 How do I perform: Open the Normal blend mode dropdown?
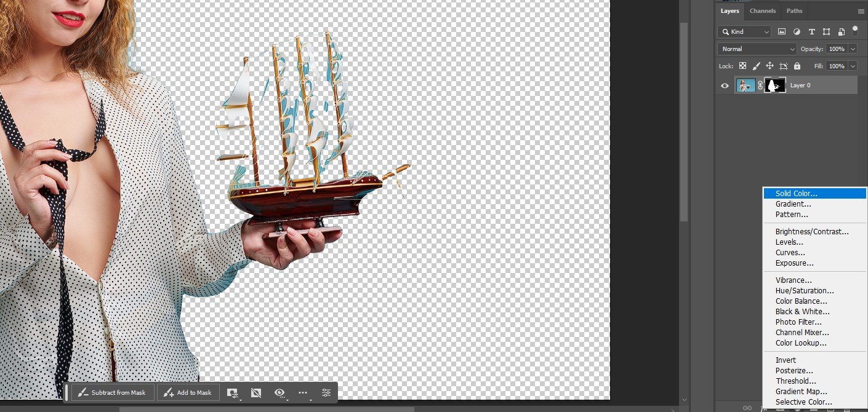(757, 49)
